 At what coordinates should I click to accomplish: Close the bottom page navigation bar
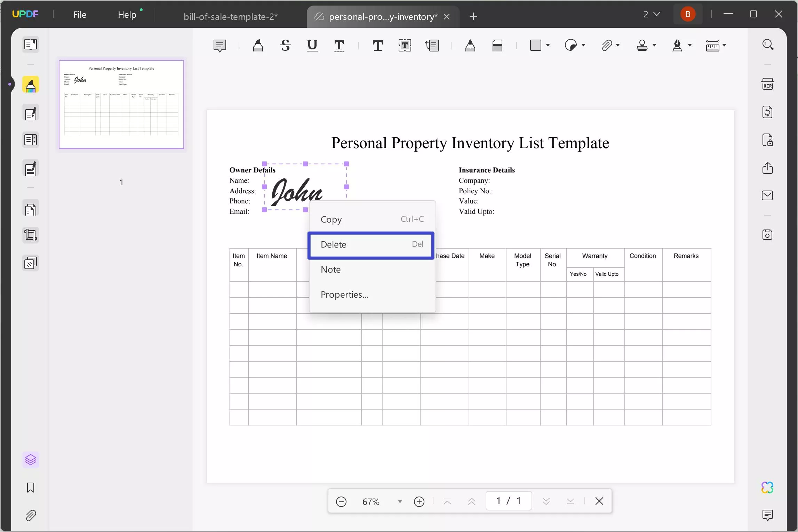[599, 501]
